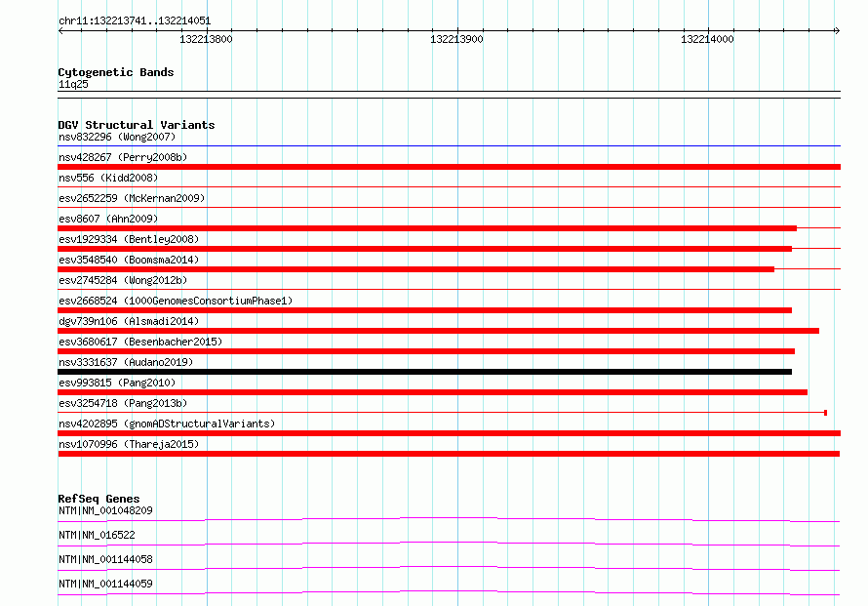Click the red bar under nsv4202895
The image size is (868, 606).
(x=449, y=433)
